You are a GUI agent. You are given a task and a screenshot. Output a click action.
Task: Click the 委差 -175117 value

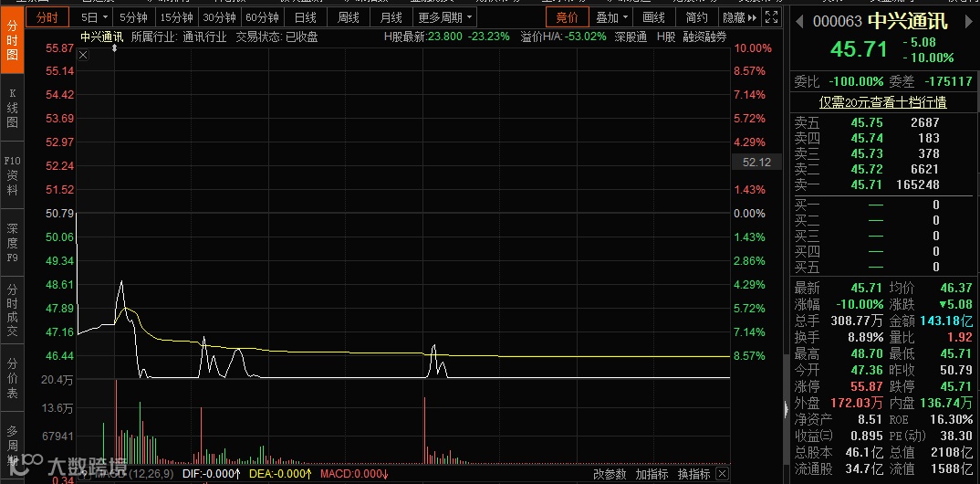948,81
